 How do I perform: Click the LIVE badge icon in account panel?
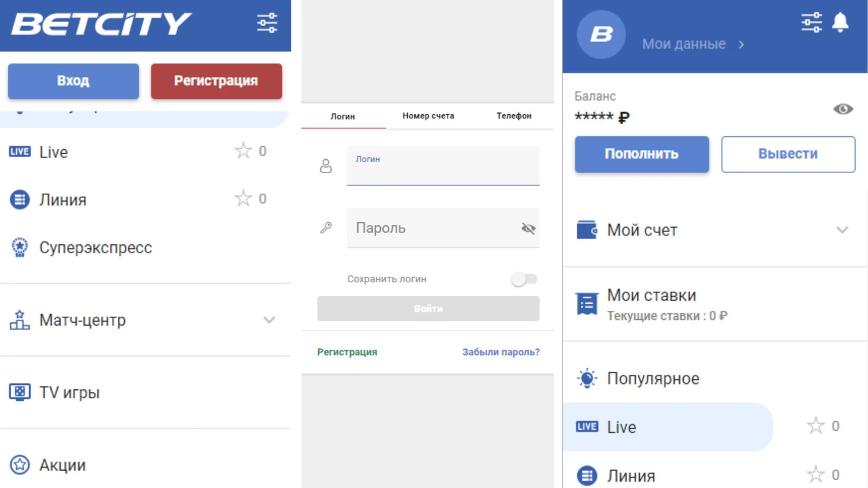[x=587, y=427]
